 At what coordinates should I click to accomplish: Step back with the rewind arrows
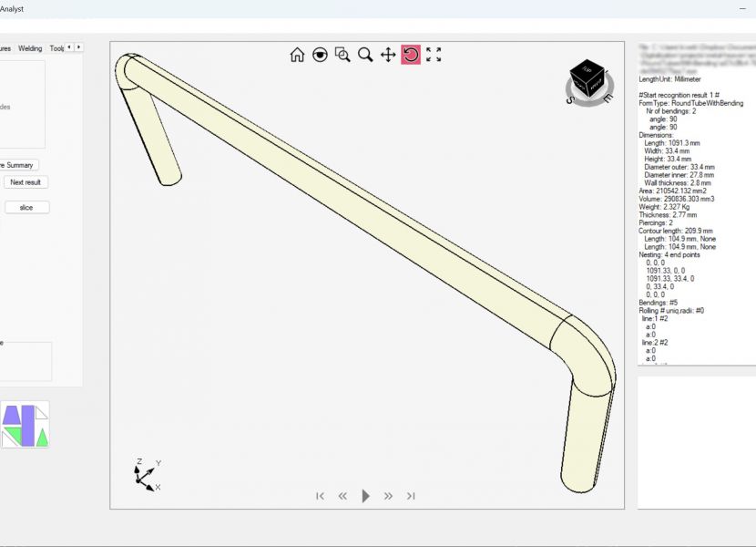tap(343, 496)
